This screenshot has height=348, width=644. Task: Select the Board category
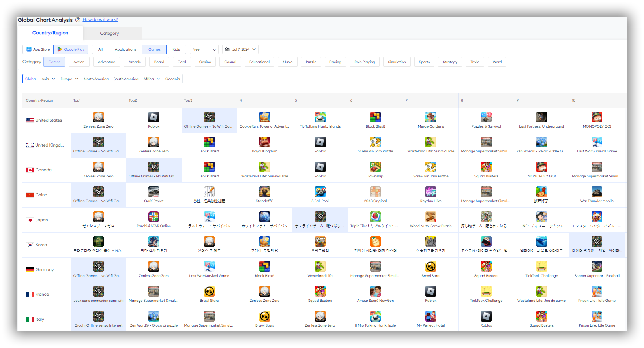tap(159, 62)
